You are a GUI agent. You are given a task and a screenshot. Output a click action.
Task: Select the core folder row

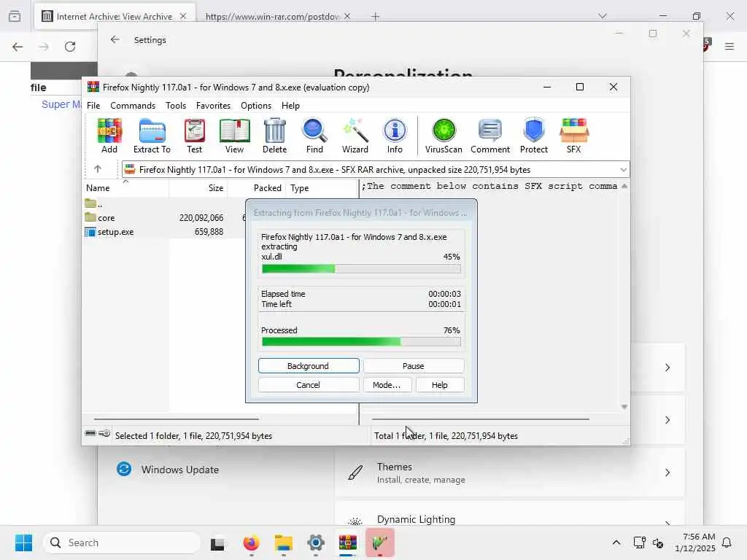[164, 217]
